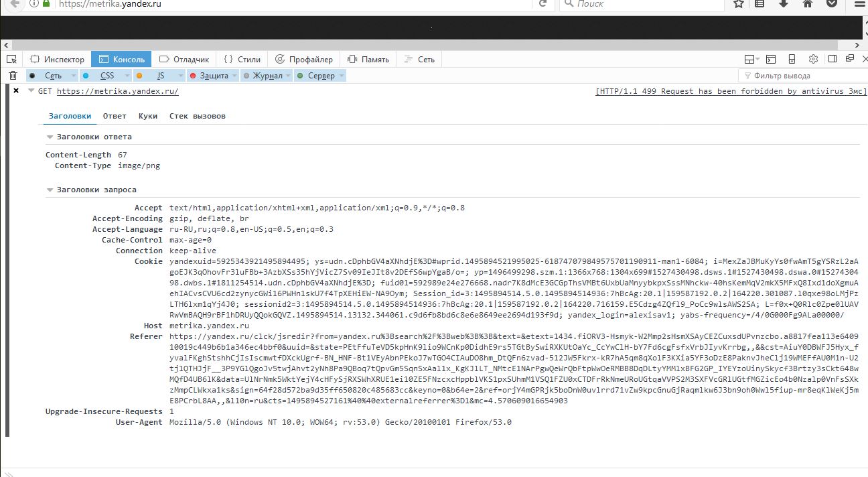
Task: Open dropdown arrow of Защита filter
Action: click(x=235, y=76)
